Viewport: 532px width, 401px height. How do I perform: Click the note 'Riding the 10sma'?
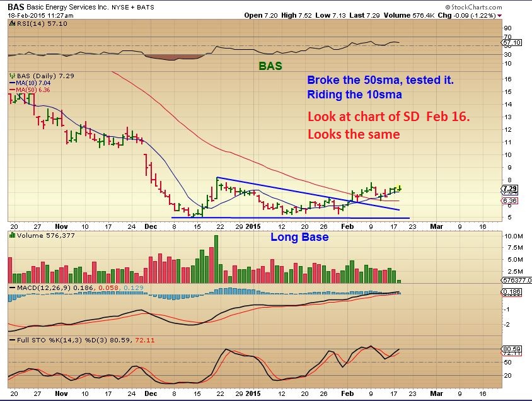click(x=354, y=95)
